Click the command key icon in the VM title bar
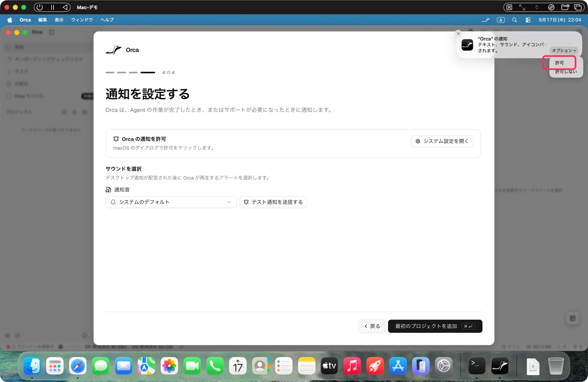Image resolution: width=588 pixels, height=382 pixels. click(509, 7)
